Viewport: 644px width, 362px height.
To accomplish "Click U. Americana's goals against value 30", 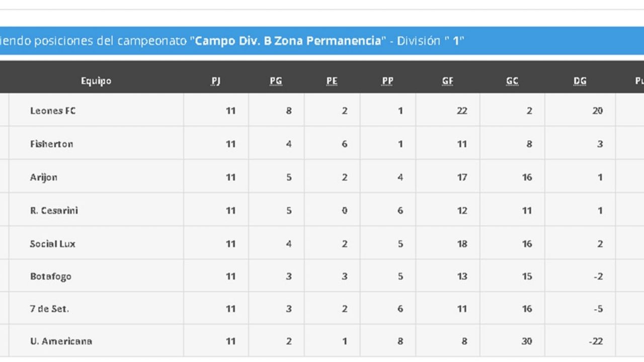I will pyautogui.click(x=527, y=341).
